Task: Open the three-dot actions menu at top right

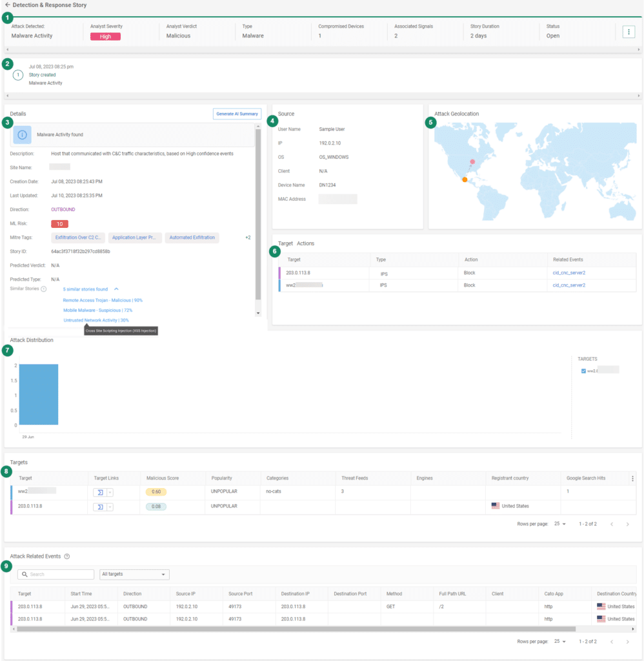Action: click(x=629, y=31)
